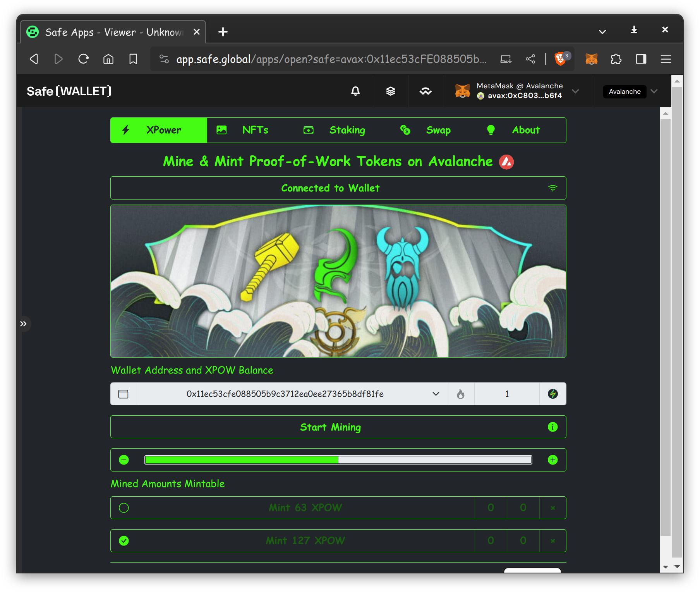Click the outer window scrollbar

[677, 322]
